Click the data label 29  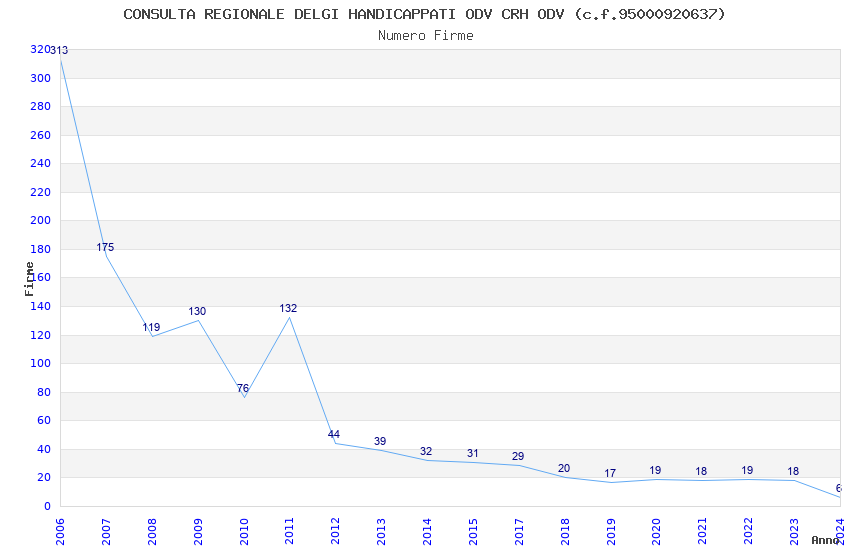pyautogui.click(x=518, y=456)
